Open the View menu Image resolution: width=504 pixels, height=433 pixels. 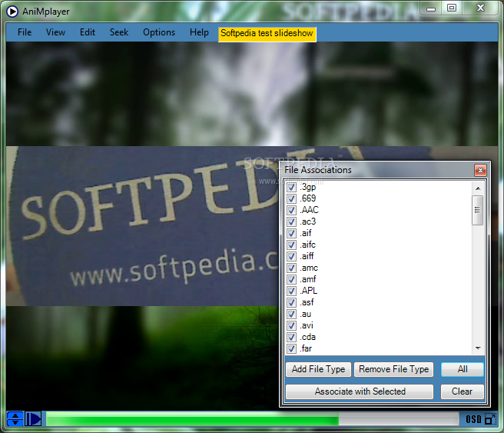55,32
